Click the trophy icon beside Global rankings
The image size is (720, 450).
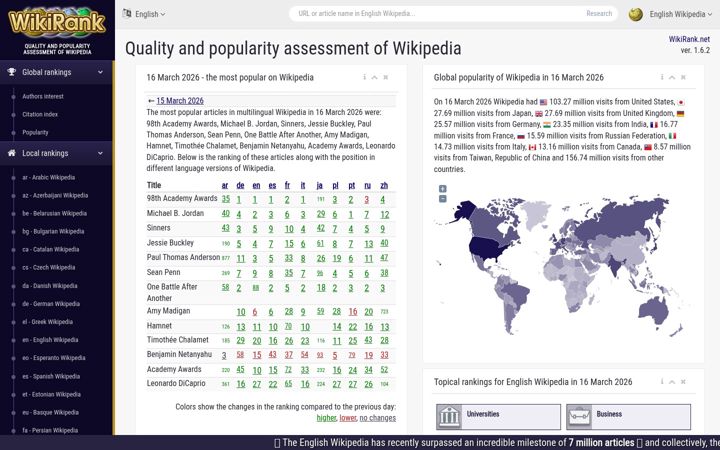pos(12,72)
